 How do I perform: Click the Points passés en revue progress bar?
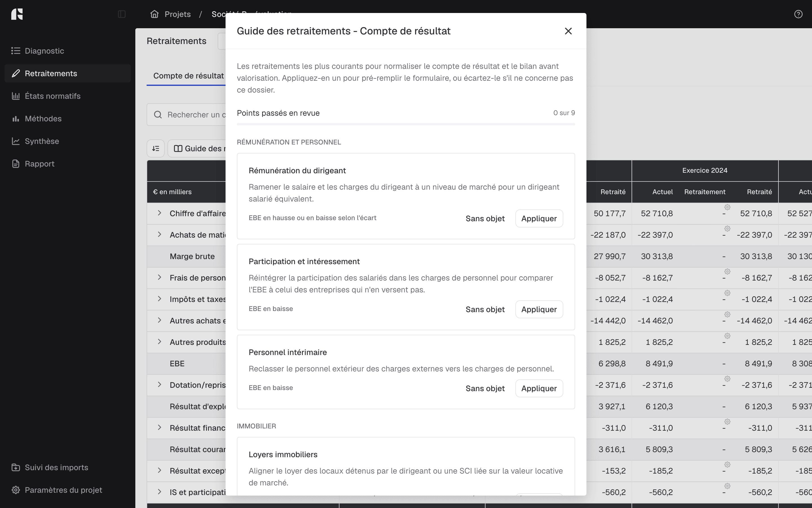[406, 124]
